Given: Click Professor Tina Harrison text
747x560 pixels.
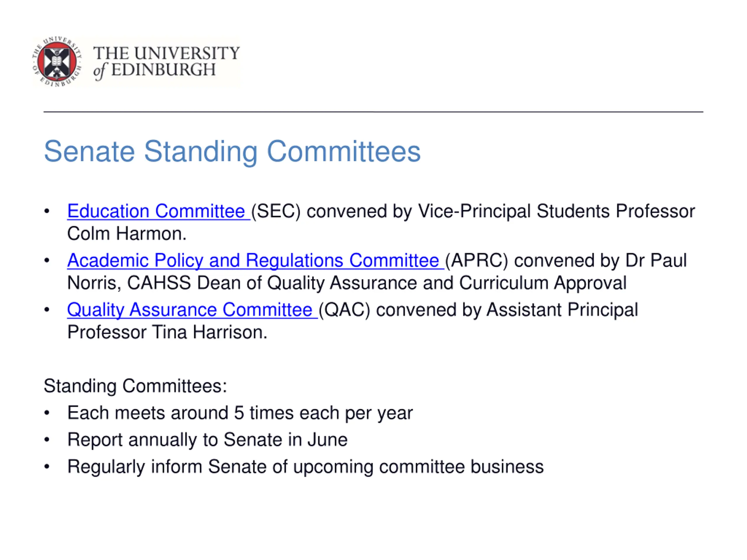Looking at the screenshot, I should (167, 332).
